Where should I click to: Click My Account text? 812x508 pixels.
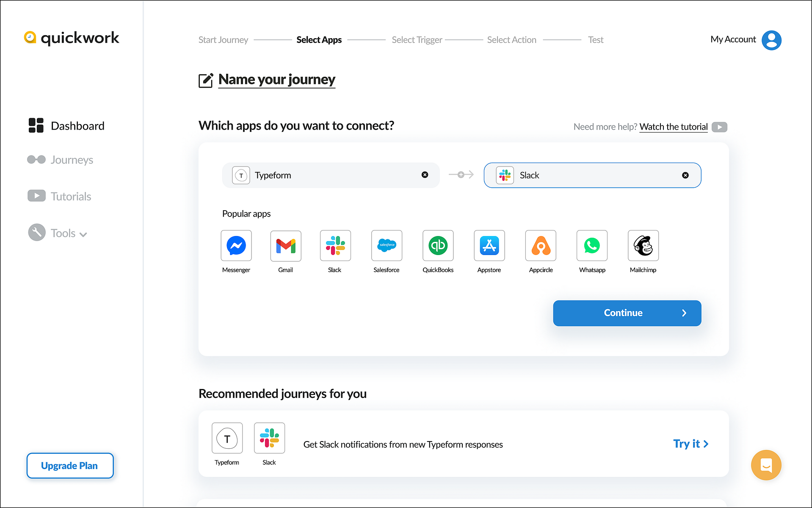[x=733, y=39]
